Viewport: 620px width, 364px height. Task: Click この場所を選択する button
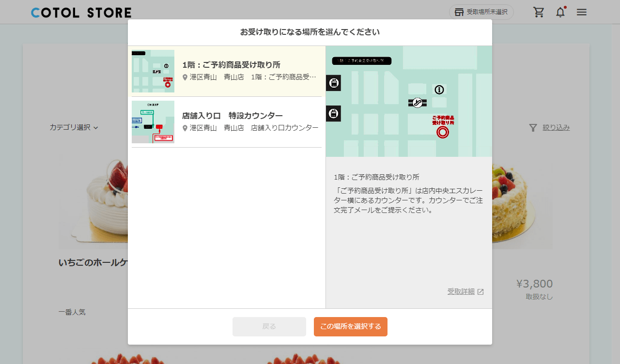click(x=351, y=327)
